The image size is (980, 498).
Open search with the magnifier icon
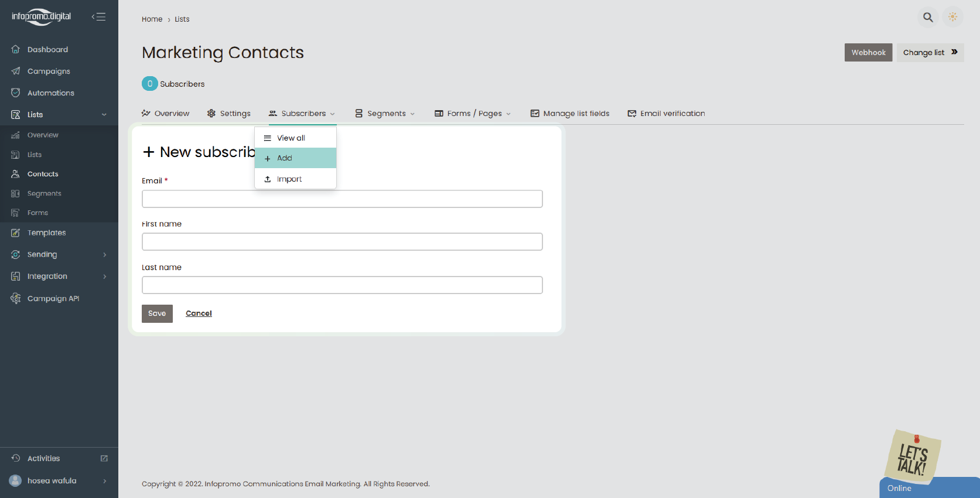pyautogui.click(x=928, y=17)
